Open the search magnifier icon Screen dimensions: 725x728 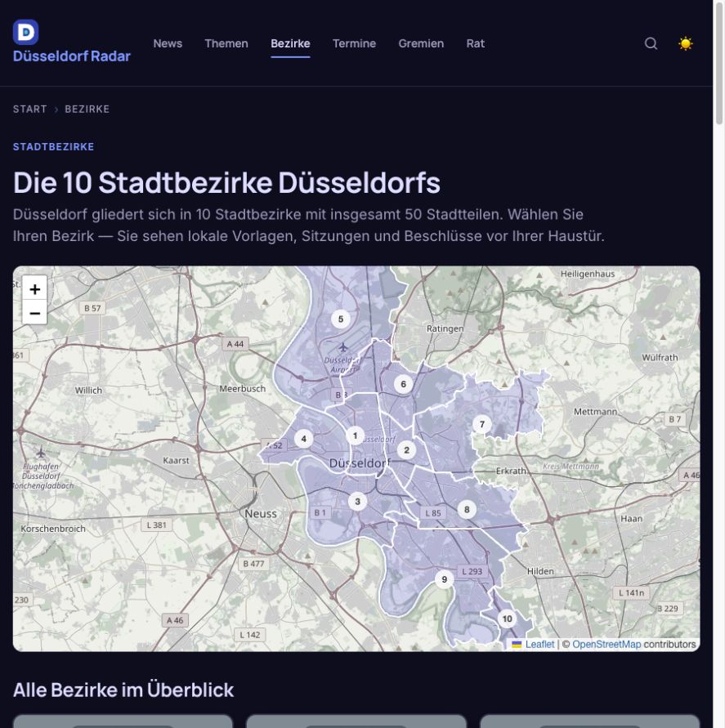(x=651, y=43)
